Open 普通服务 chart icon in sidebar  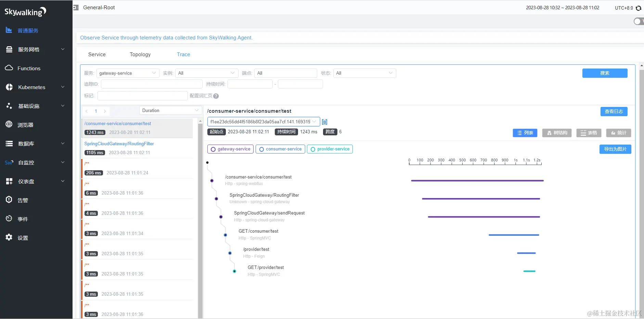9,30
